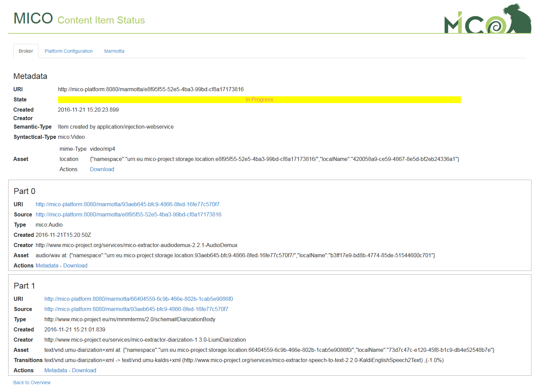Click the Content Item Status subtitle

[x=101, y=20]
